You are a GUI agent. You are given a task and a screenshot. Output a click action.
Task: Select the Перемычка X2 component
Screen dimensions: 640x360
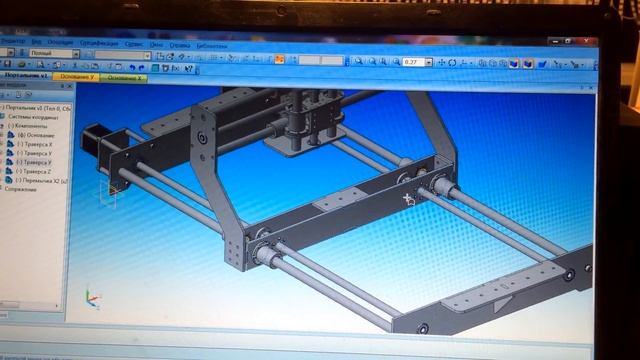(x=41, y=180)
